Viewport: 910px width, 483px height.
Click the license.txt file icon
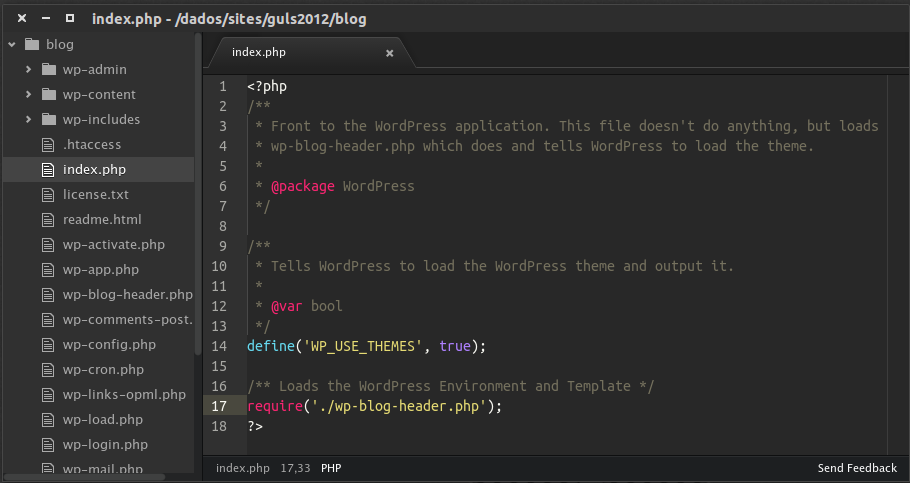tap(48, 194)
